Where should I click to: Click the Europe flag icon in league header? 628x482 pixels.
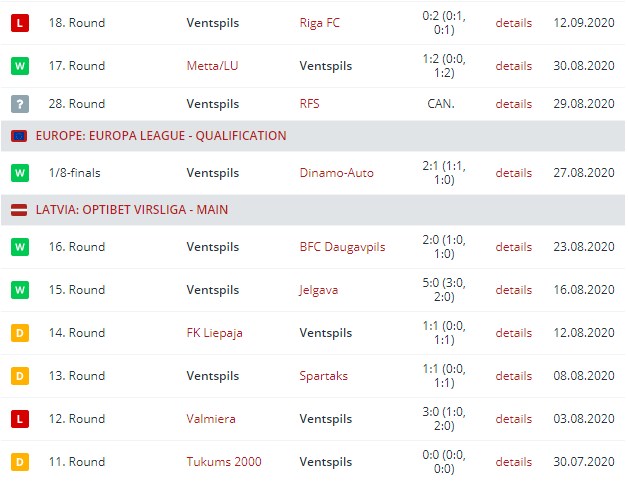pyautogui.click(x=18, y=136)
